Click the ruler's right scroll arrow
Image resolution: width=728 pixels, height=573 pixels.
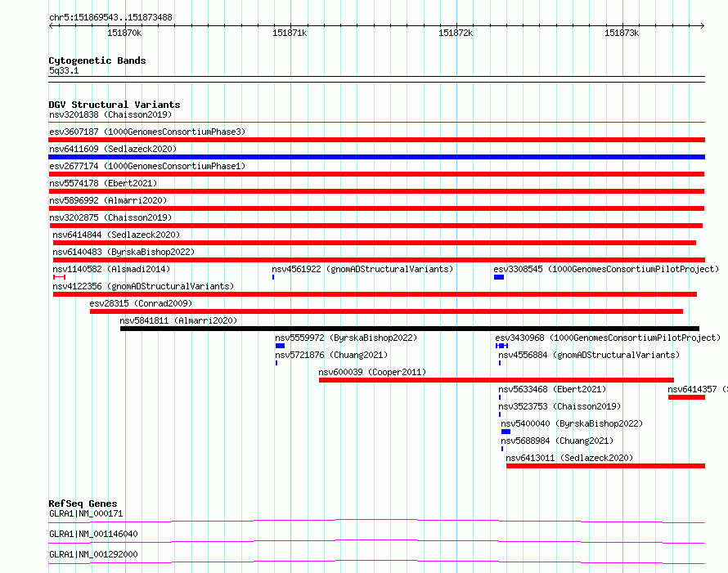point(702,26)
